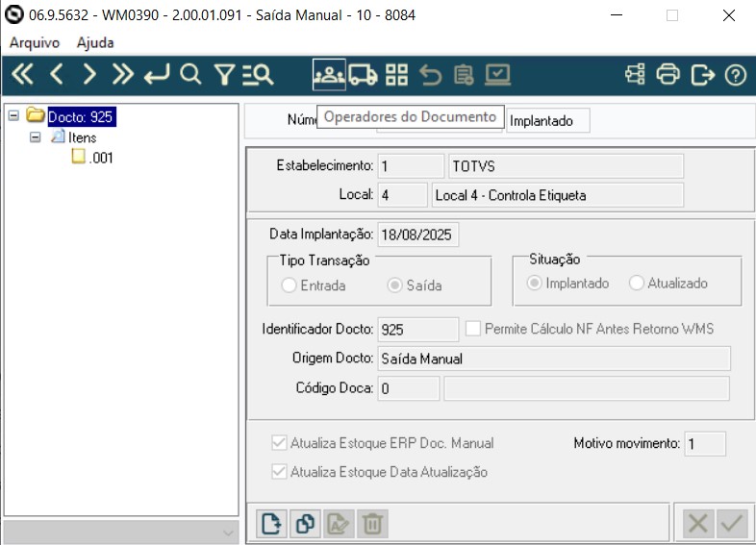Select item .001 in the tree
Viewport: 756px width, 545px height.
[101, 158]
